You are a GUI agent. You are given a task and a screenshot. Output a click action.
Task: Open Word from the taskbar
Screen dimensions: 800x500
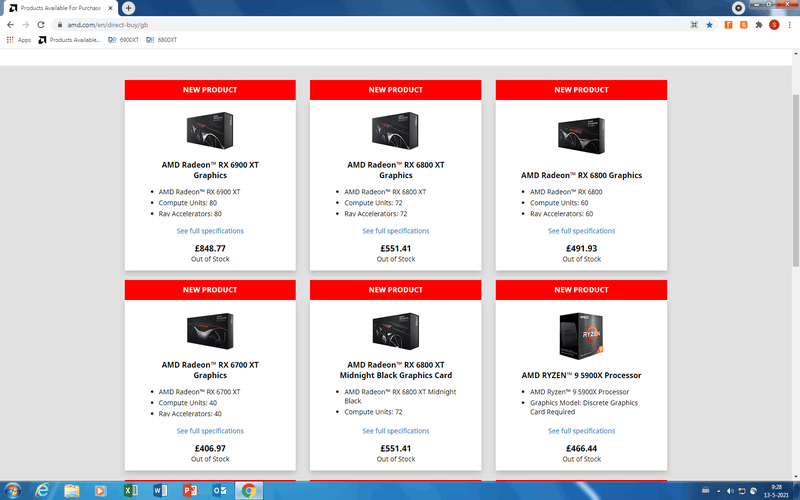pos(160,491)
